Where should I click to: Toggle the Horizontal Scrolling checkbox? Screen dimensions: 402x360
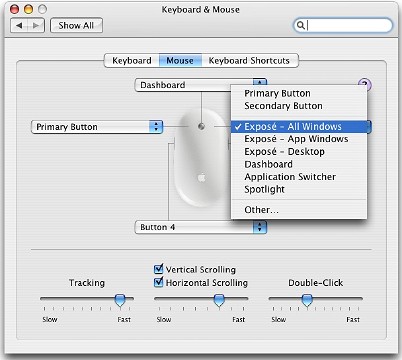(159, 282)
